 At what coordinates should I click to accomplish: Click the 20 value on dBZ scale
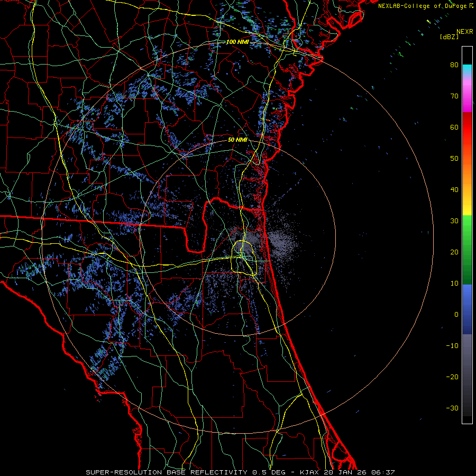point(454,252)
